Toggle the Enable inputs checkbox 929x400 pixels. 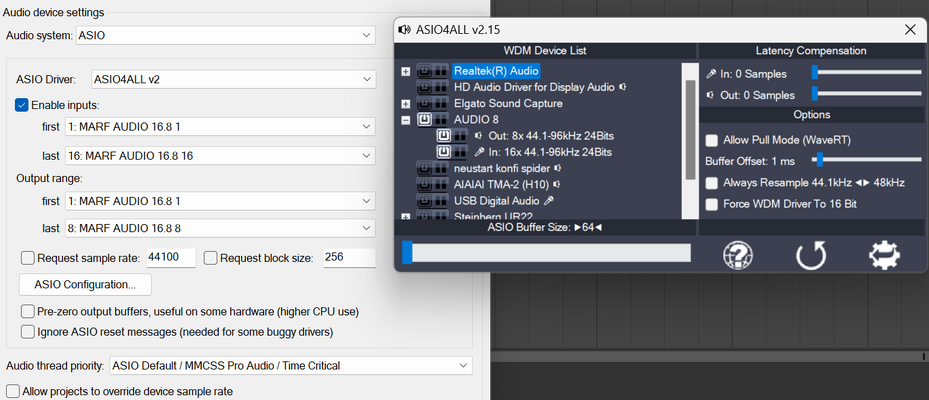click(21, 105)
